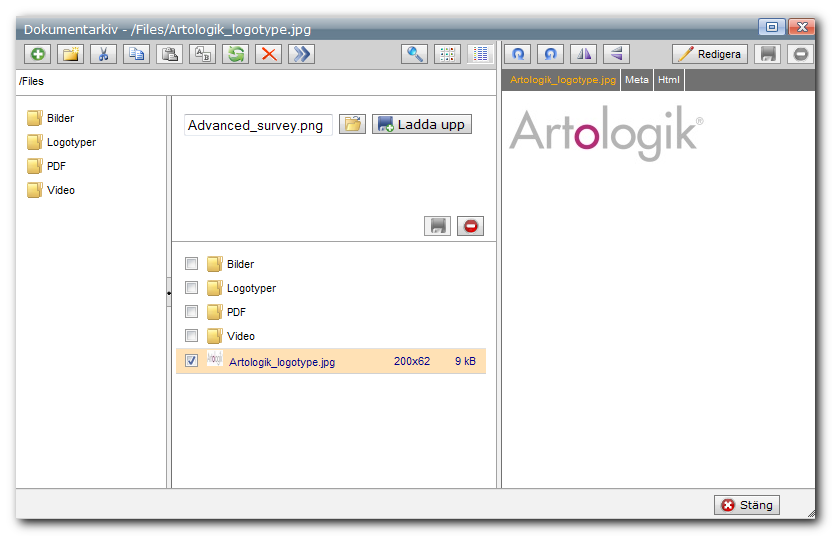Select Video folder in the file list
Viewport: 832px width, 536px height.
click(x=231, y=335)
